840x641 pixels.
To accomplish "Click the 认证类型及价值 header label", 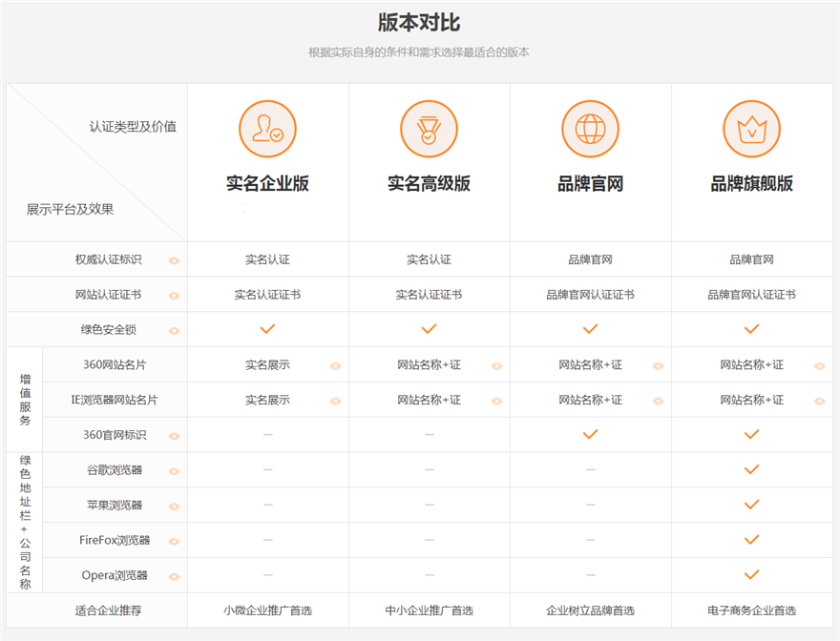I will coord(133,127).
